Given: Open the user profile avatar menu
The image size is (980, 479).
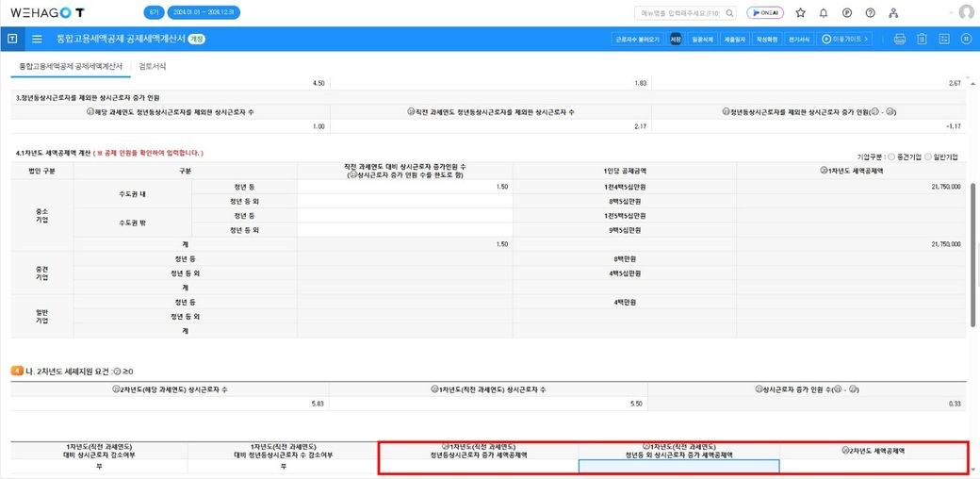Looking at the screenshot, I should pos(966,12).
